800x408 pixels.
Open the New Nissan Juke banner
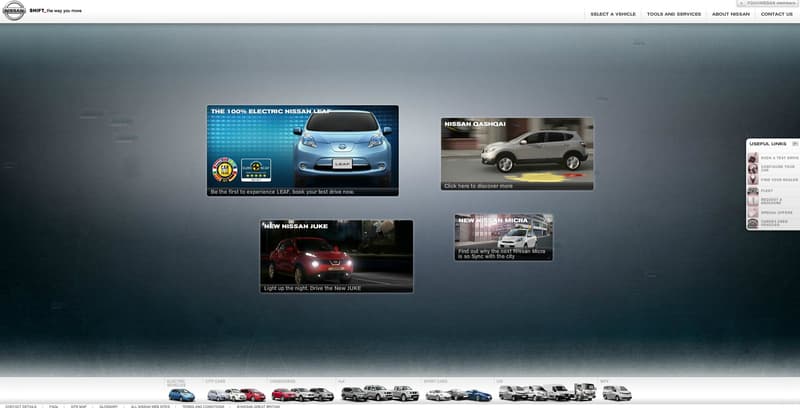click(x=337, y=257)
